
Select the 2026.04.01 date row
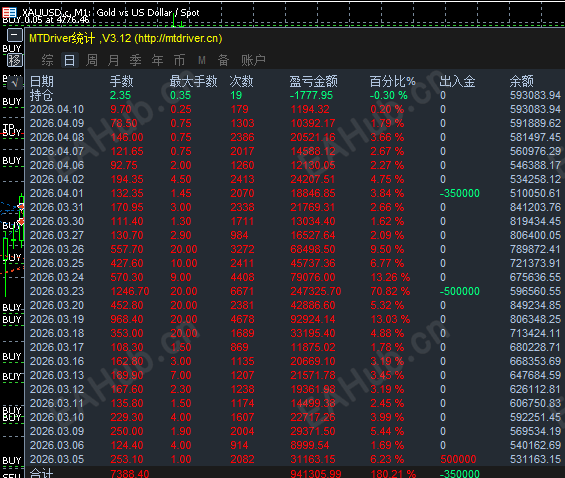pyautogui.click(x=57, y=193)
